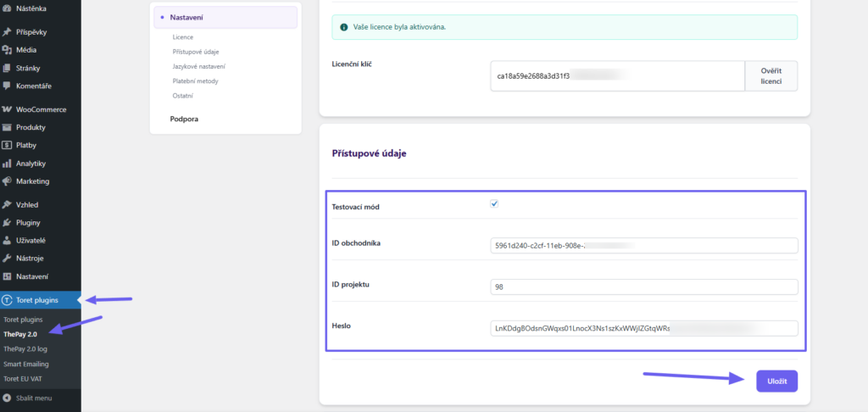The image size is (868, 412).
Task: Jump to Licence section link
Action: coord(183,37)
